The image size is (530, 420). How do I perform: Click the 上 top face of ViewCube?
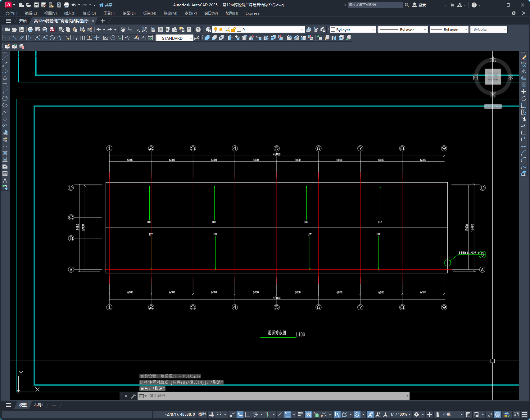(x=493, y=77)
